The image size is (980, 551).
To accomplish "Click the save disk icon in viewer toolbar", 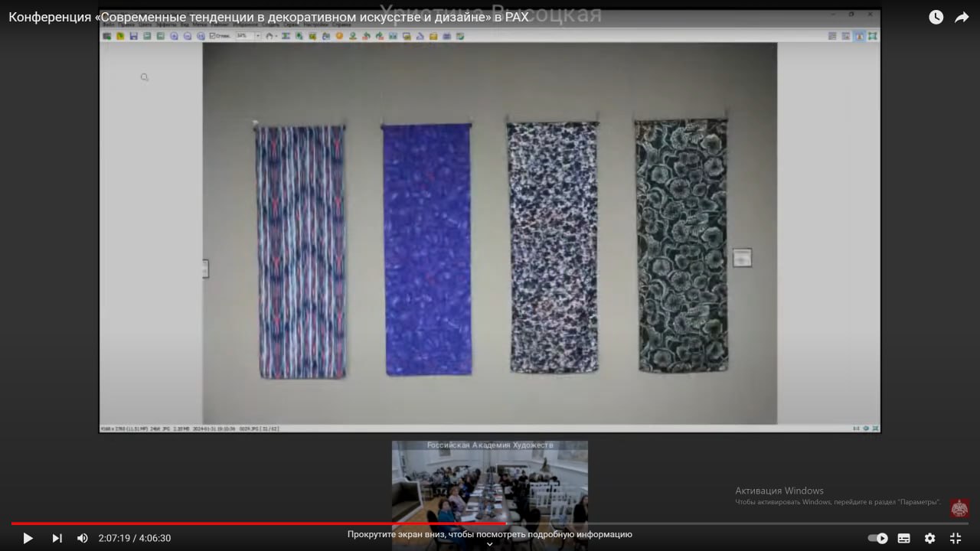I will pos(133,36).
